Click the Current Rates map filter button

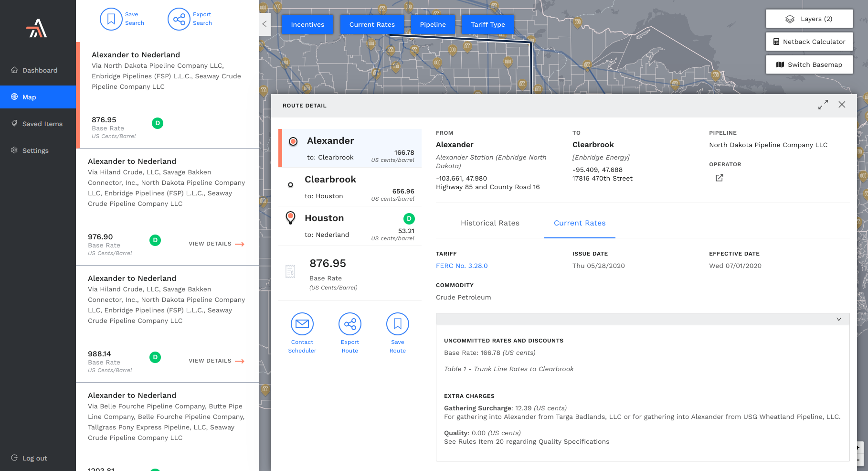[372, 24]
